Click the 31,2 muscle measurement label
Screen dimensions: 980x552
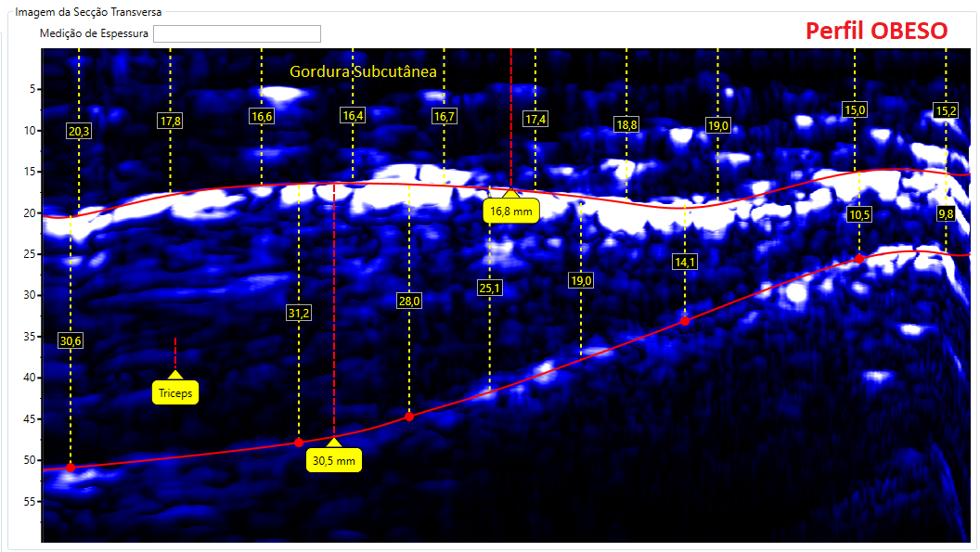pyautogui.click(x=298, y=314)
